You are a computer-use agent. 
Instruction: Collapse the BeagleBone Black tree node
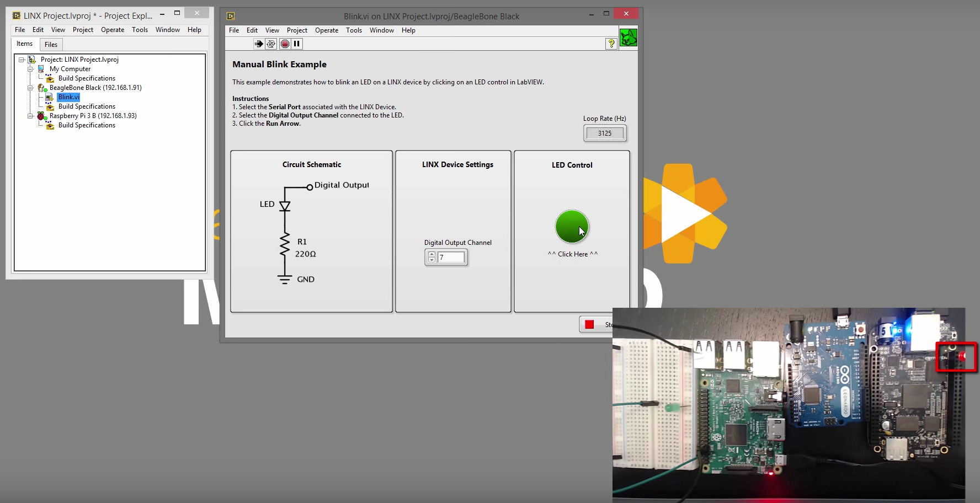pos(30,88)
